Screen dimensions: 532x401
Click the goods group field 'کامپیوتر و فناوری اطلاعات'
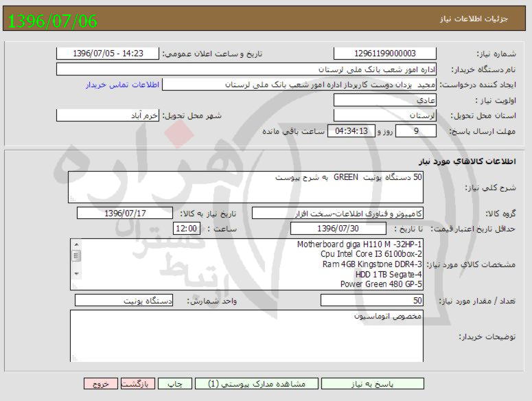coord(338,214)
